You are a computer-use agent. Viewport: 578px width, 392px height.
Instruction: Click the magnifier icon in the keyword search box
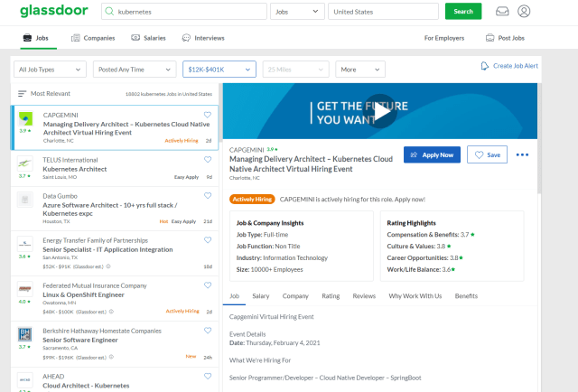pos(109,12)
